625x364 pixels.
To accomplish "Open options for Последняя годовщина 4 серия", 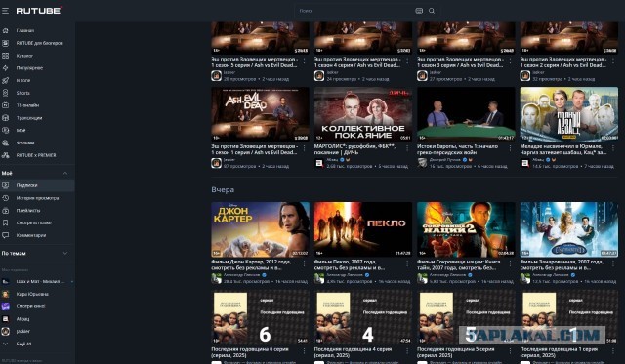I will click(x=407, y=351).
